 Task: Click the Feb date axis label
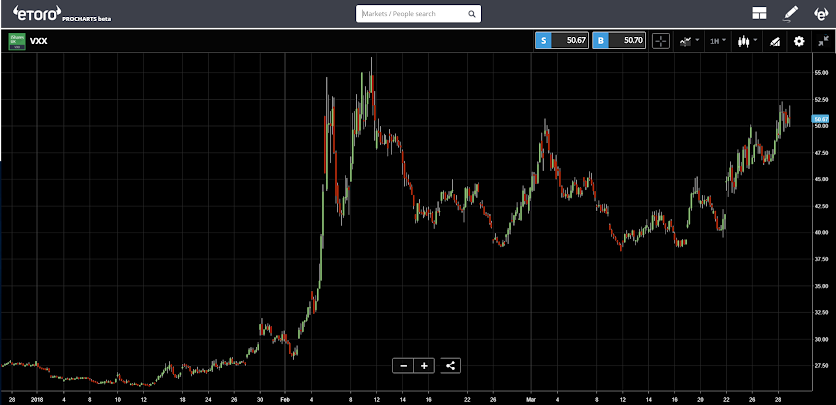tap(285, 399)
